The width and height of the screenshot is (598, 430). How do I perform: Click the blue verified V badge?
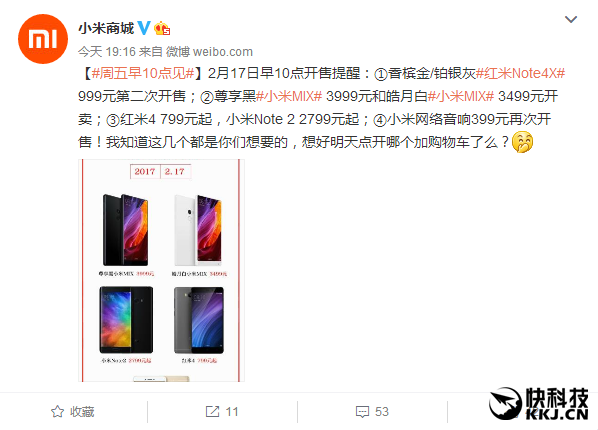(x=144, y=28)
